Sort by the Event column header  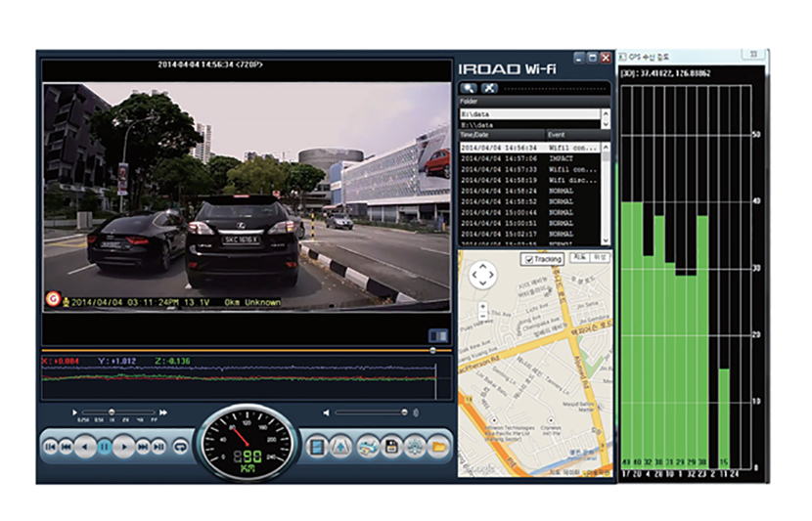coord(578,135)
